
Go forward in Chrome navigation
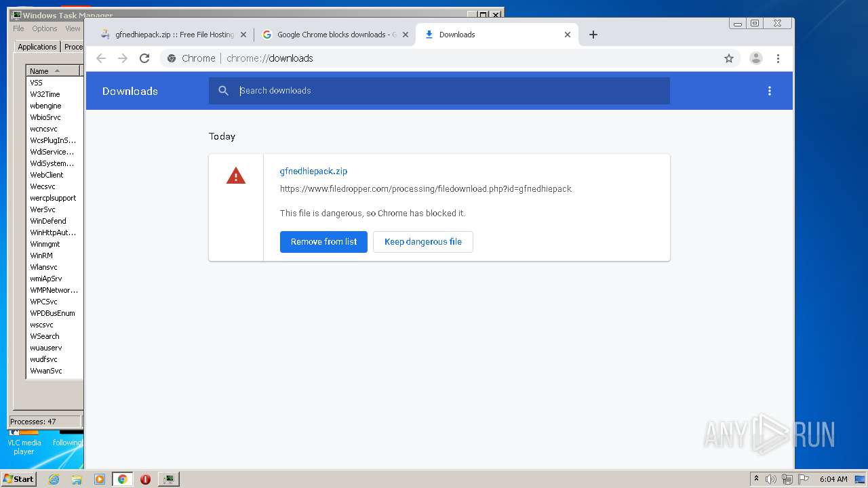click(123, 58)
